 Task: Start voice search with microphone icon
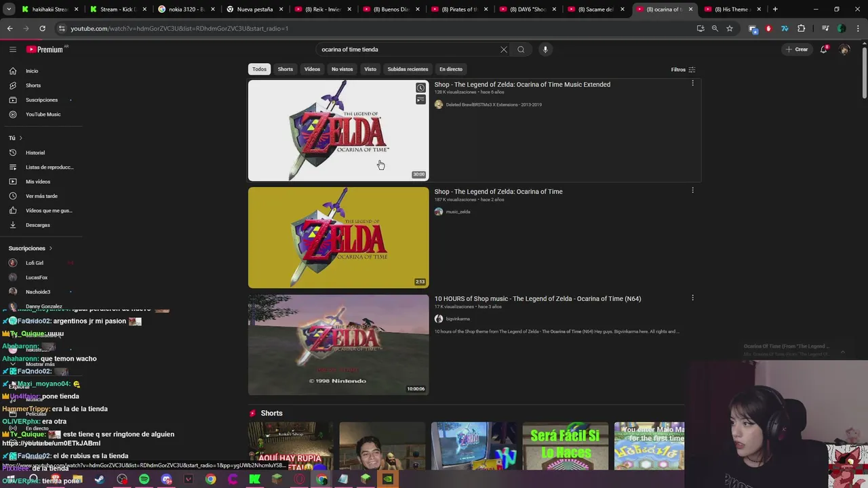[545, 49]
